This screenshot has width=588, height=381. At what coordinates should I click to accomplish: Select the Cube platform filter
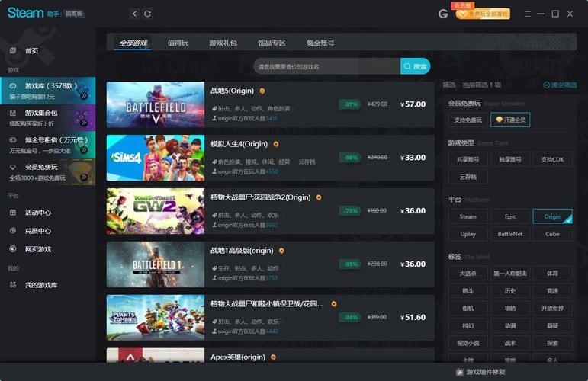[x=552, y=234]
